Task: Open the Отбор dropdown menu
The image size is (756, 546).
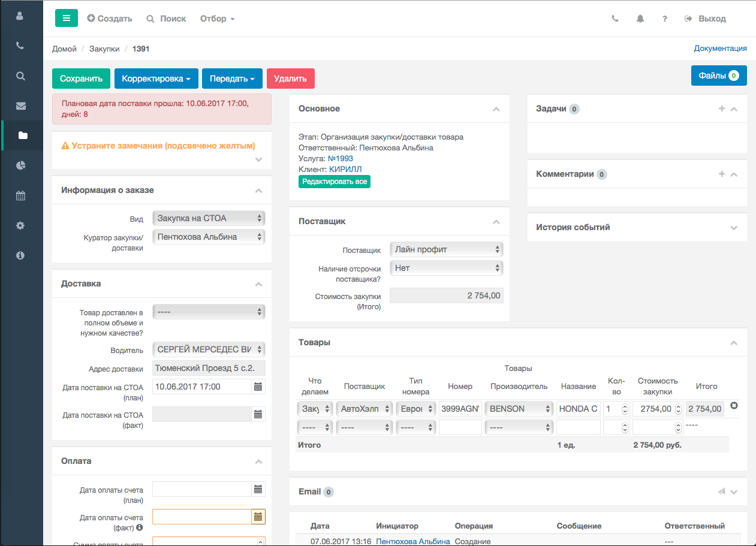Action: pyautogui.click(x=218, y=19)
